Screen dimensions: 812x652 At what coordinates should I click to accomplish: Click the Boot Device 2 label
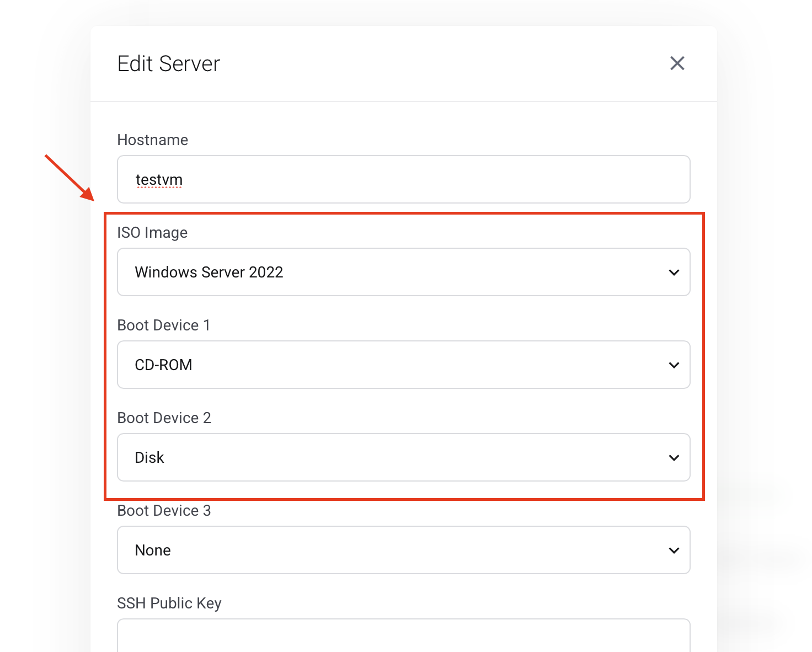[x=164, y=418]
